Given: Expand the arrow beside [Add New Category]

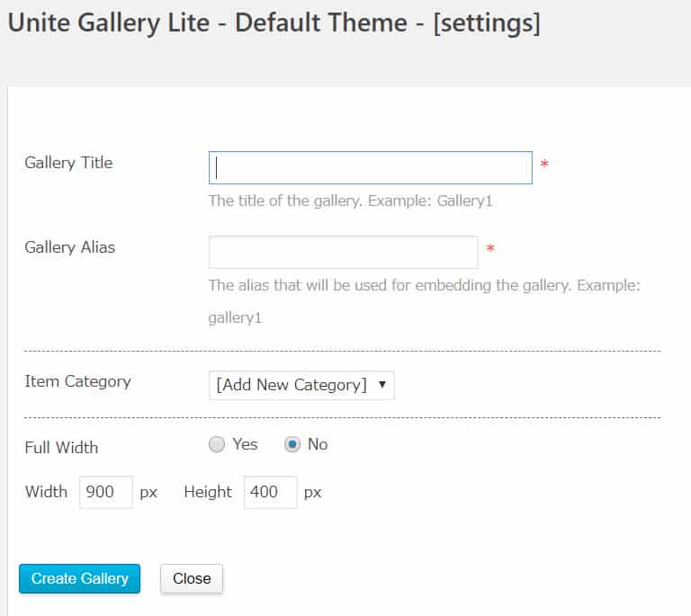Looking at the screenshot, I should 382,385.
